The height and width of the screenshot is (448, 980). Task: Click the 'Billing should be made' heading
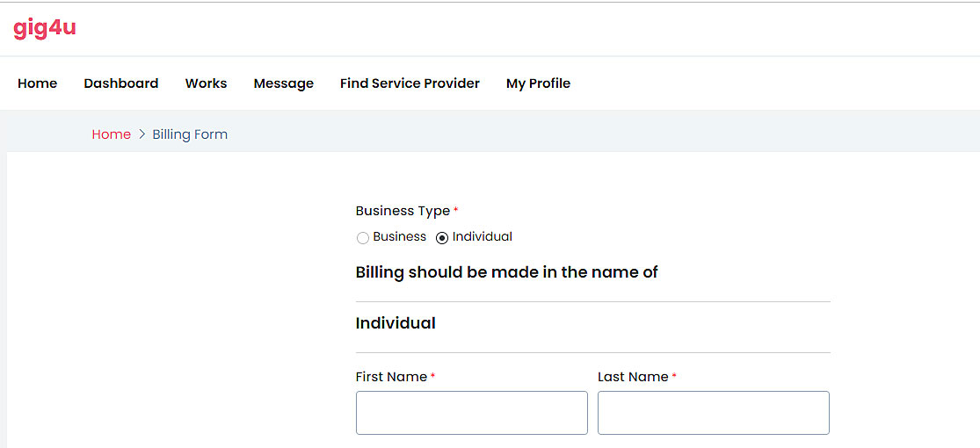click(x=506, y=272)
